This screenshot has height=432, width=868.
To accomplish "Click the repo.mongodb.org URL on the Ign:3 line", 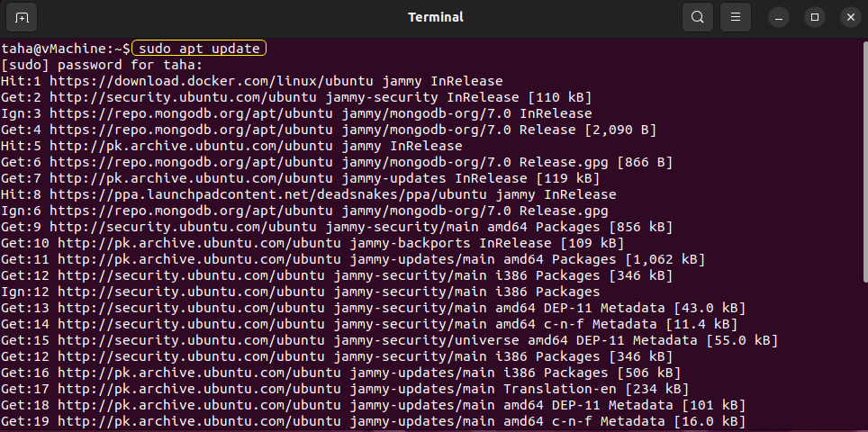I will 191,114.
